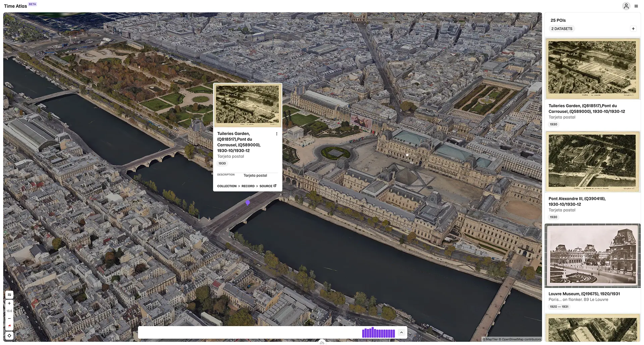Click the white map marker in Tuileries Garden
Screen dimensions: 644x345
(139, 67)
